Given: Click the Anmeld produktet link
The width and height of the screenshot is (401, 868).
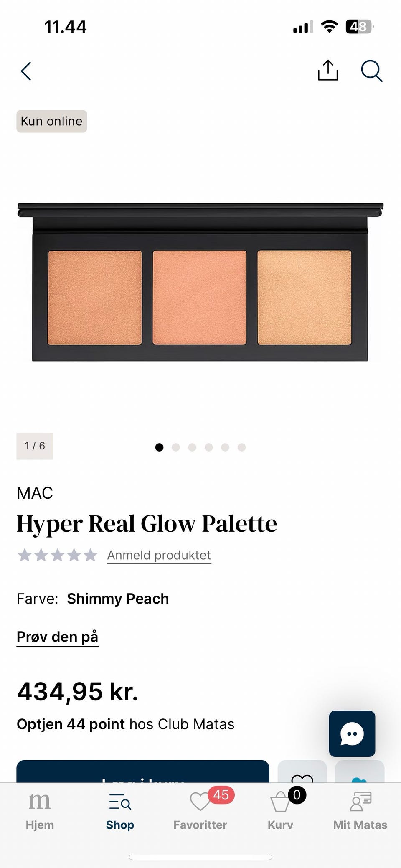Looking at the screenshot, I should [159, 555].
